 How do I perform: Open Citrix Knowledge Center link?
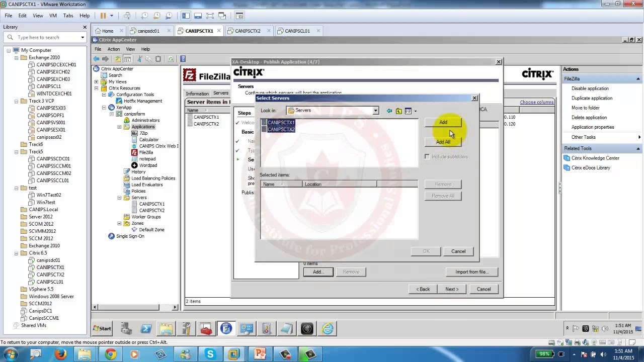(595, 158)
